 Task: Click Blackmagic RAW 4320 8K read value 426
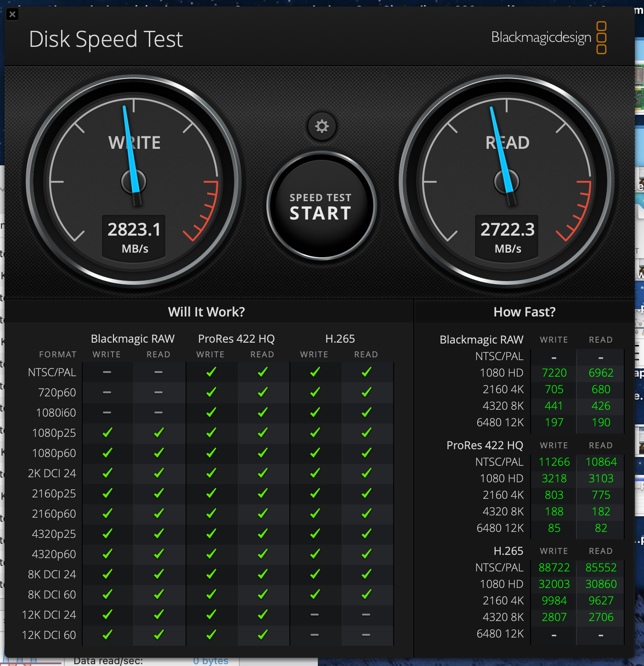click(601, 406)
